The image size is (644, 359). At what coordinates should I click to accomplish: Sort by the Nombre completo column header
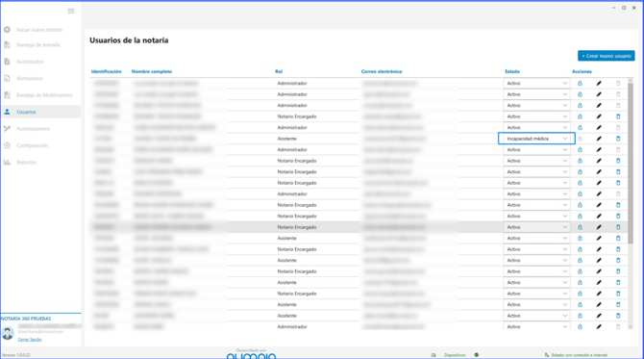tap(152, 71)
